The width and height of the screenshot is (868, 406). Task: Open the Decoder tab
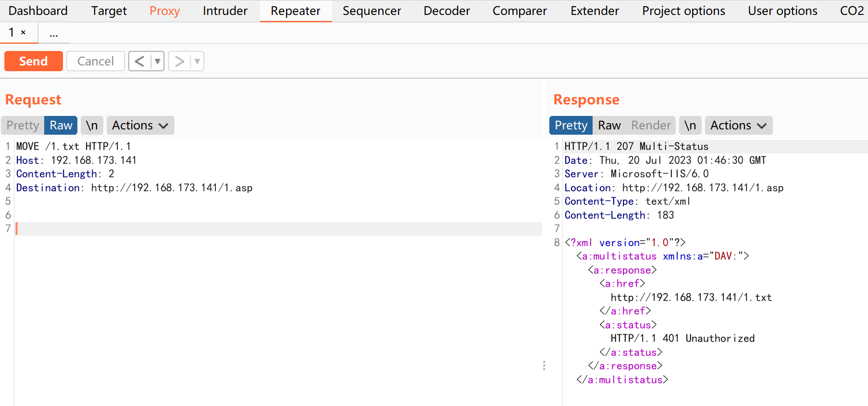pyautogui.click(x=446, y=11)
